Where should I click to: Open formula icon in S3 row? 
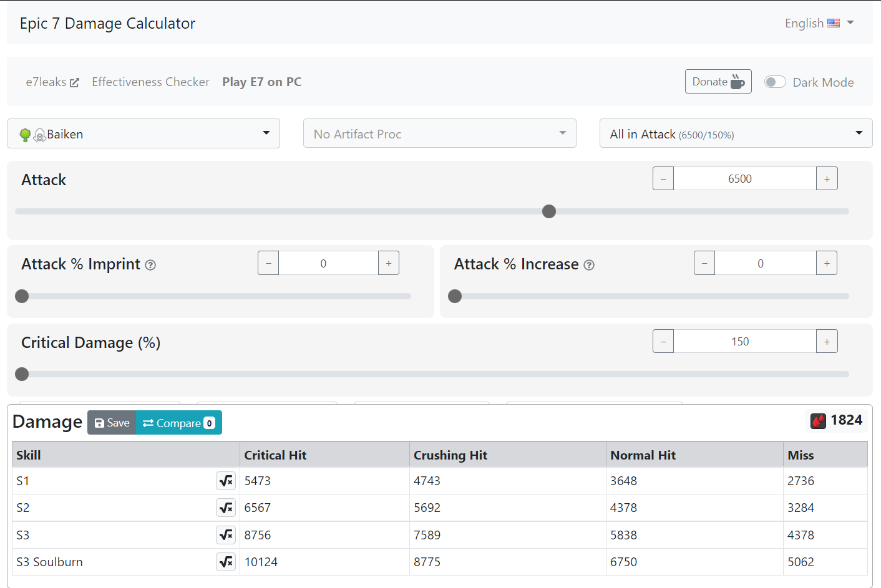click(x=226, y=535)
